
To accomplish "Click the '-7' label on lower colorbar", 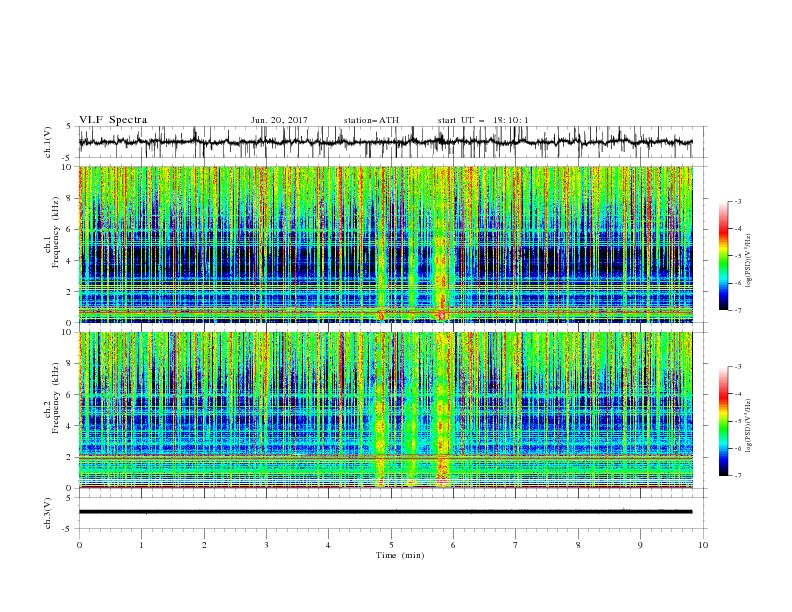I will (737, 475).
